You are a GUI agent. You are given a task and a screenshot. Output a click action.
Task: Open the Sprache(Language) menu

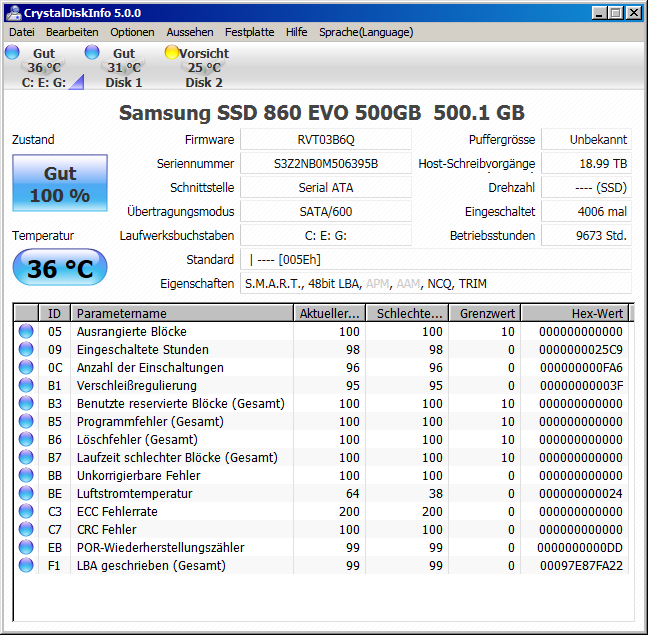pyautogui.click(x=366, y=32)
